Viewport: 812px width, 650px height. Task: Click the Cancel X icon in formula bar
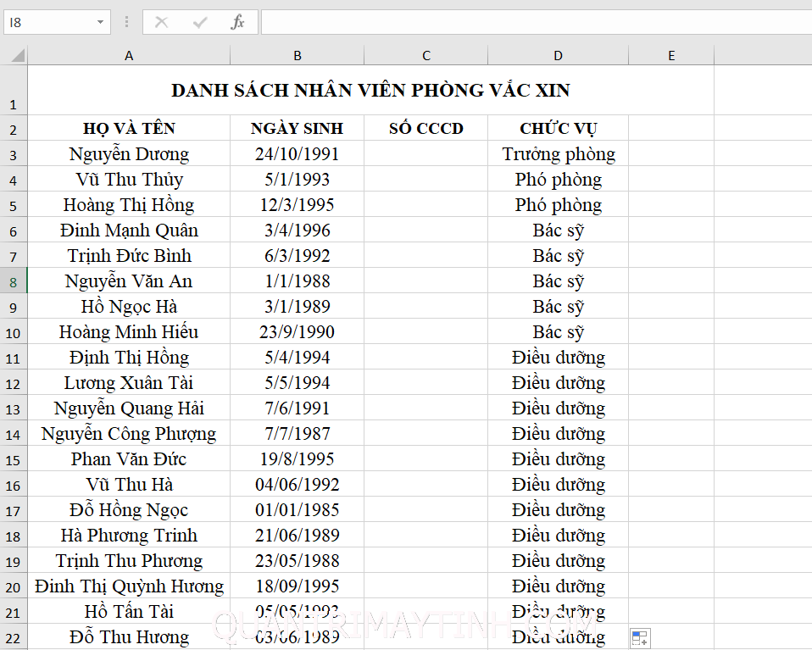[x=162, y=22]
